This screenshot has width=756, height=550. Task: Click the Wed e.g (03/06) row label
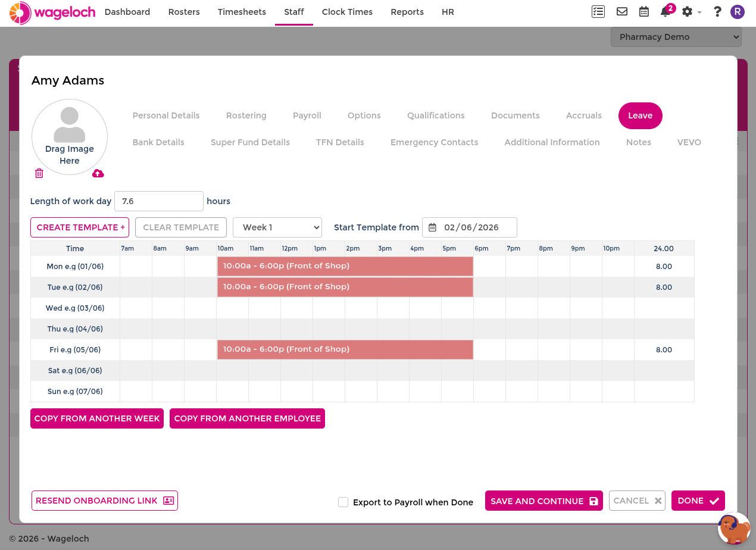coord(75,308)
